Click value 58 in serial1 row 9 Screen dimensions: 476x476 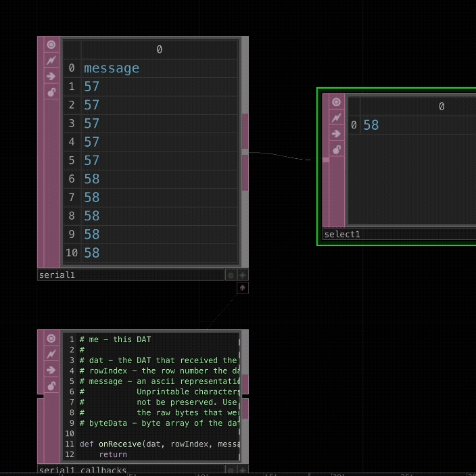[160, 235]
